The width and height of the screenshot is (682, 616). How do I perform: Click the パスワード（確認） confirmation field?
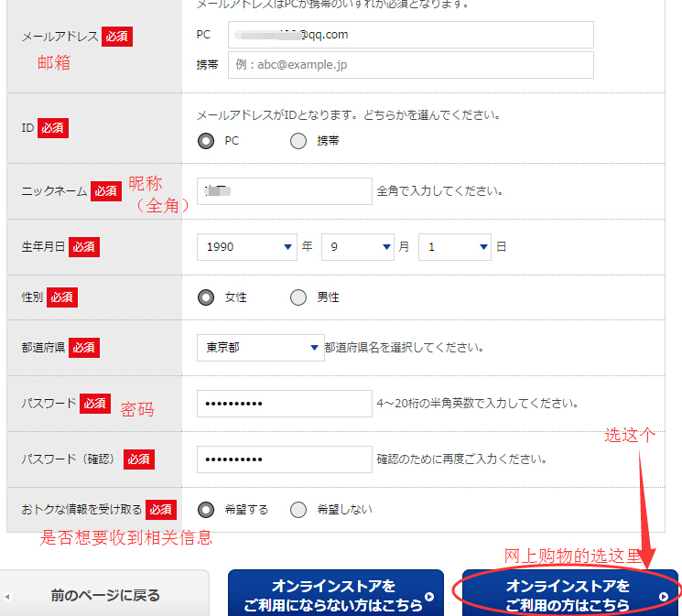pos(284,459)
